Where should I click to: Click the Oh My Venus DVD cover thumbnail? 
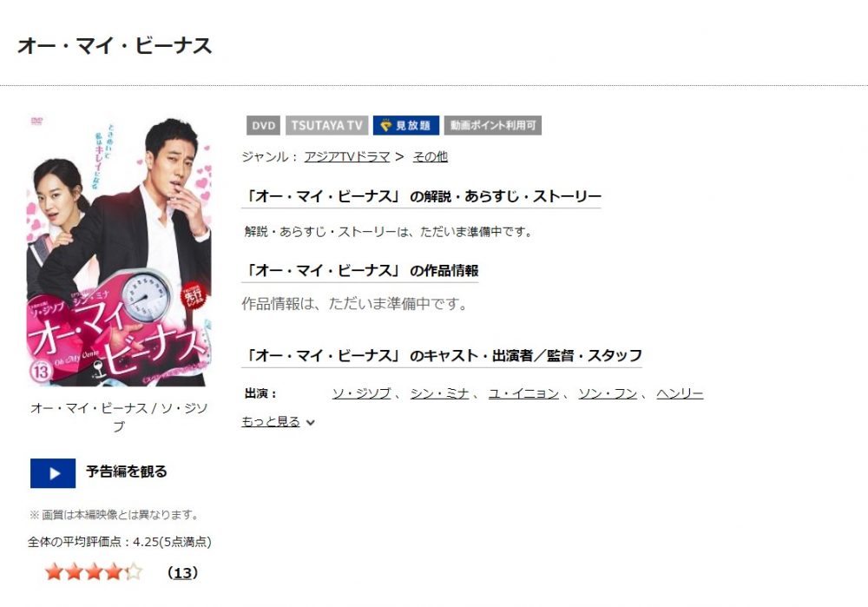click(x=119, y=250)
